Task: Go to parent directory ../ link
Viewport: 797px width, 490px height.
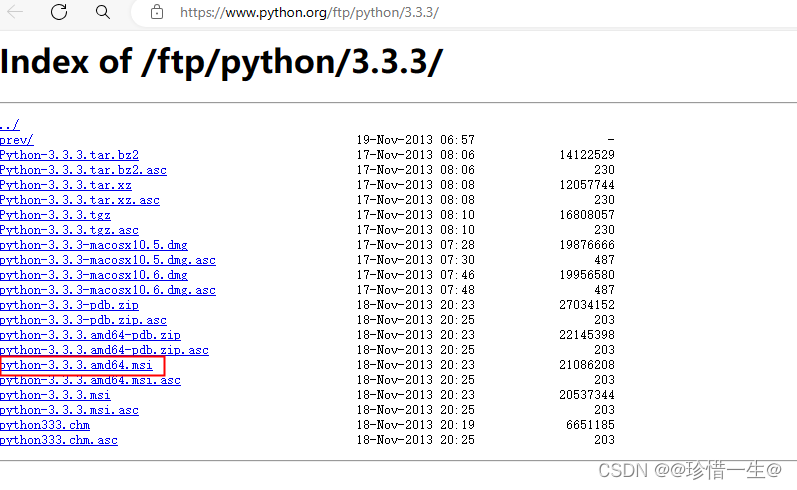Action: click(x=10, y=125)
